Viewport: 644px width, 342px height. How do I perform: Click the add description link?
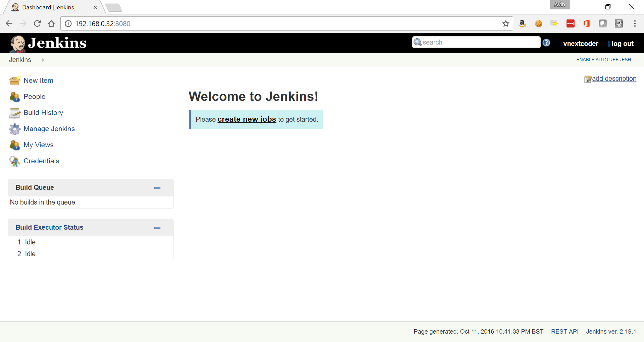pyautogui.click(x=614, y=78)
